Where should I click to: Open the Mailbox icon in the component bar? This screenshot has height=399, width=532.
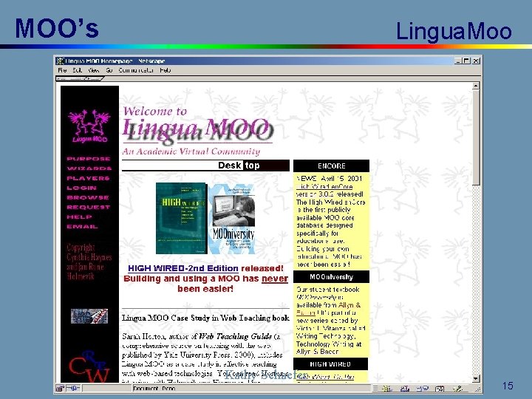pos(404,389)
